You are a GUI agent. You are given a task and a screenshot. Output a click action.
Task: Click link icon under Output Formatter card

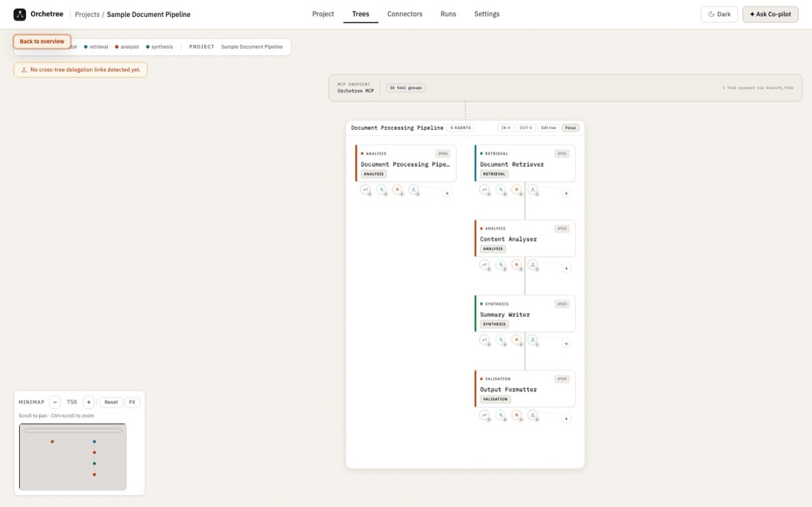(x=484, y=415)
